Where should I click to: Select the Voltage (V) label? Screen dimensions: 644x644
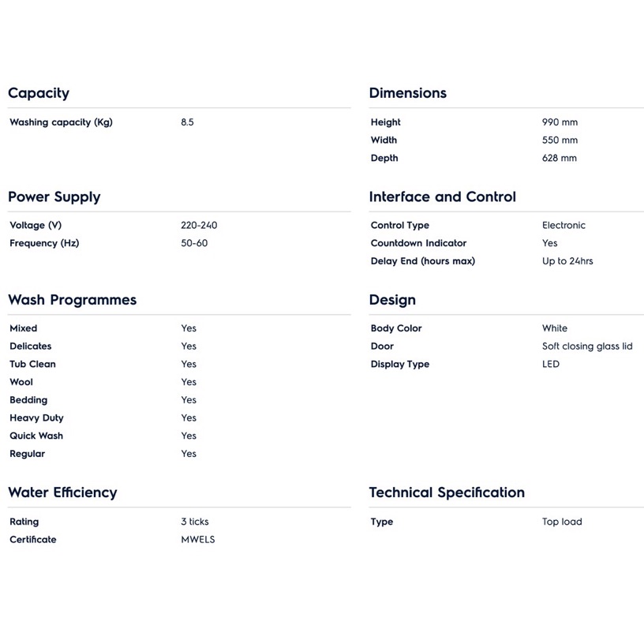[36, 226]
